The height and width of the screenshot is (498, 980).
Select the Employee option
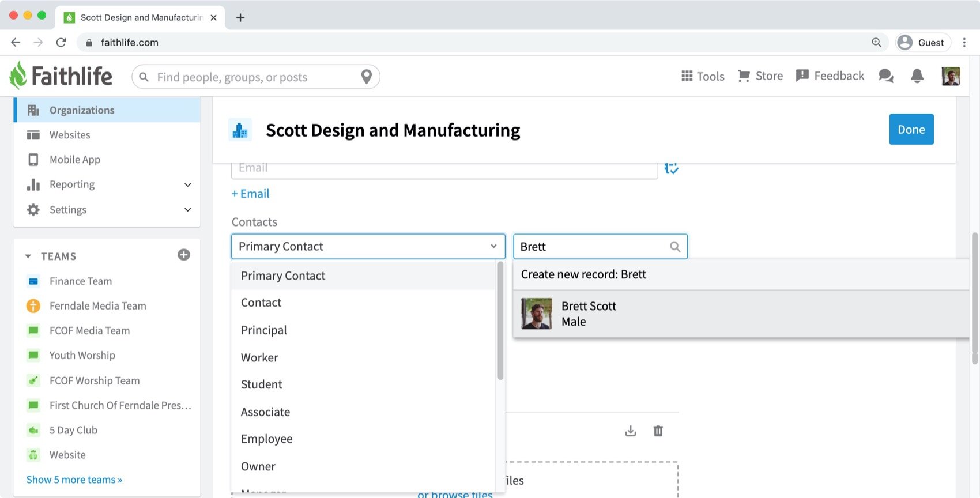(x=363, y=439)
